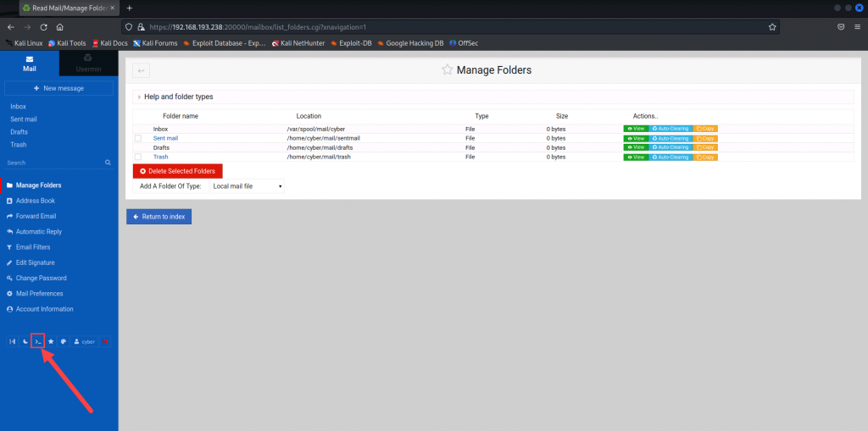Click Auto-Clearing for Trash row
Image resolution: width=868 pixels, height=431 pixels.
coord(670,157)
